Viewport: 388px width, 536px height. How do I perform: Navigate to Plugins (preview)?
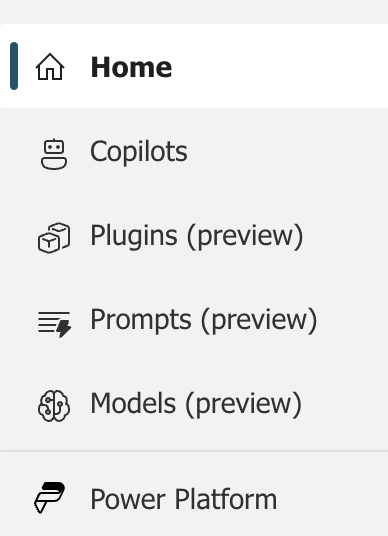[194, 236]
